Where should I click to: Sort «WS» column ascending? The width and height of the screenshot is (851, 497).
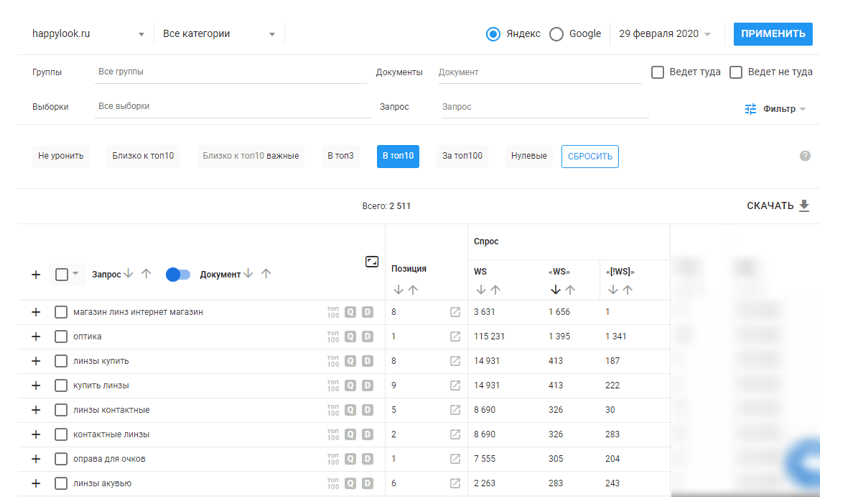click(570, 290)
